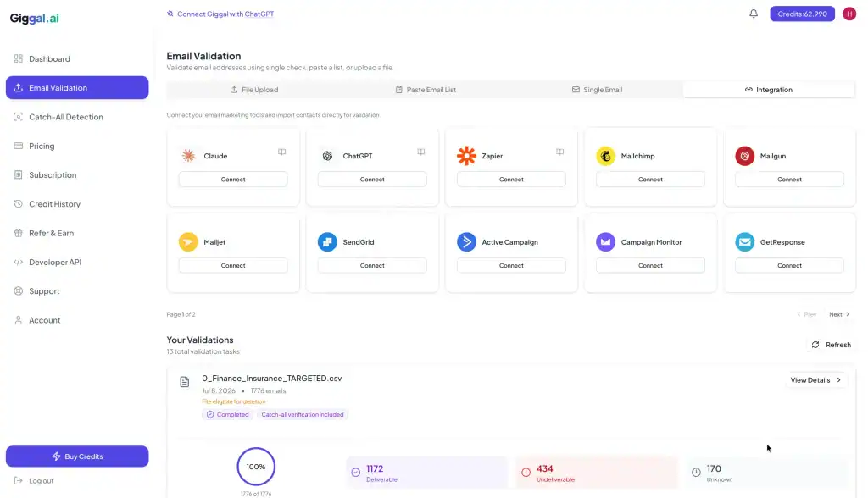Click the 100% progress circle
This screenshot has height=498, width=868.
256,467
